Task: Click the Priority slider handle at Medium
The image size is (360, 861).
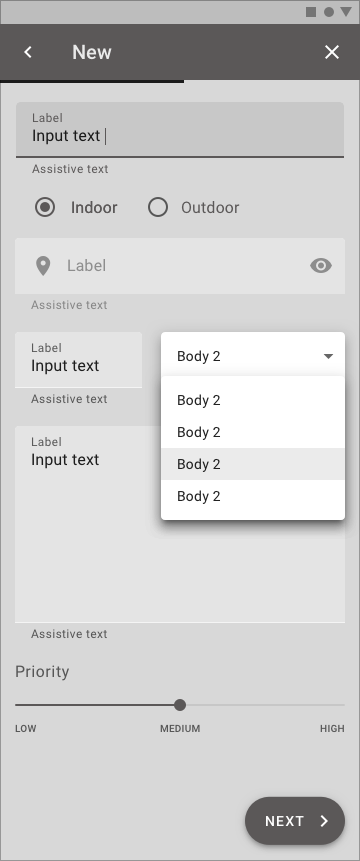Action: coord(179,705)
